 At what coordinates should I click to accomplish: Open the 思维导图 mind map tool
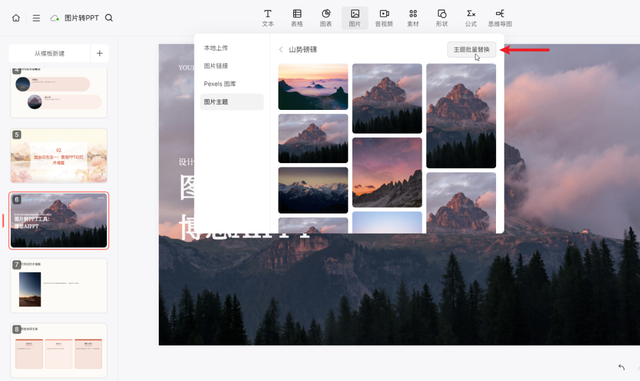pyautogui.click(x=500, y=18)
